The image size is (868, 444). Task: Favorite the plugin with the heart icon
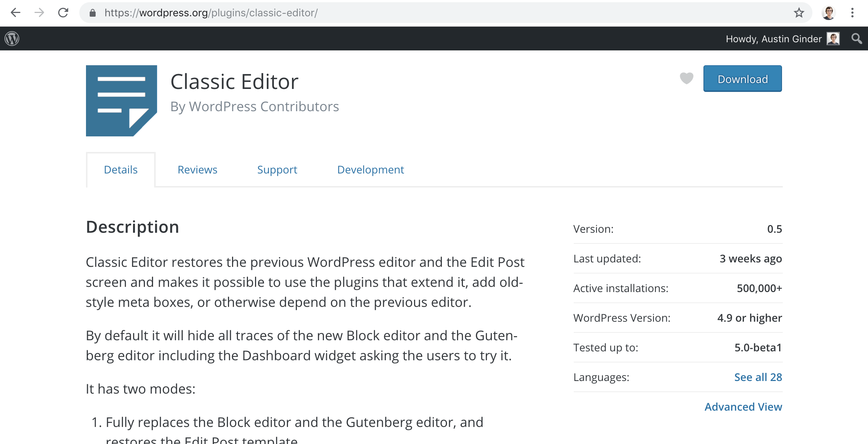tap(686, 78)
